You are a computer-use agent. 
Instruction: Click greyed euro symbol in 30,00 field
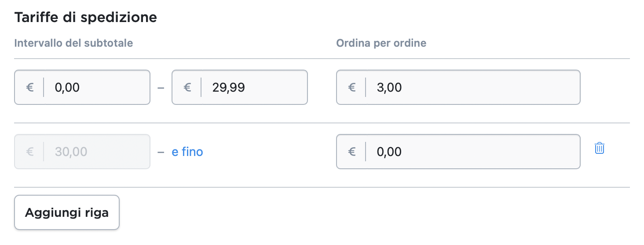[29, 152]
